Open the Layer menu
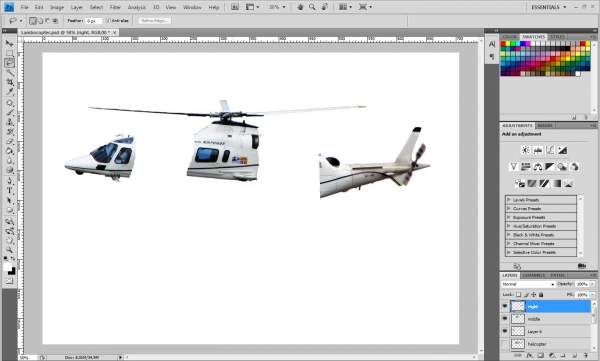 coord(77,7)
